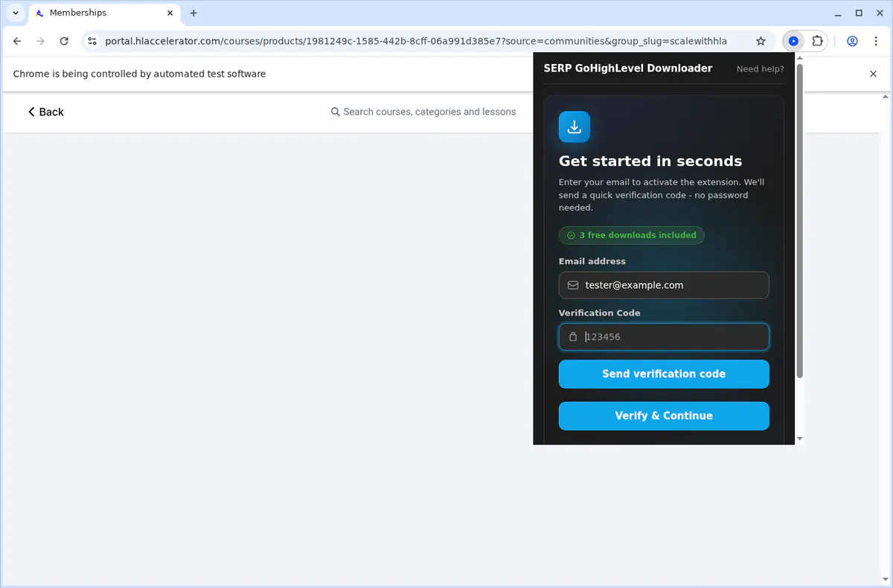Click the SERP downloader extension icon in the toolbar
893x588 pixels.
click(793, 41)
